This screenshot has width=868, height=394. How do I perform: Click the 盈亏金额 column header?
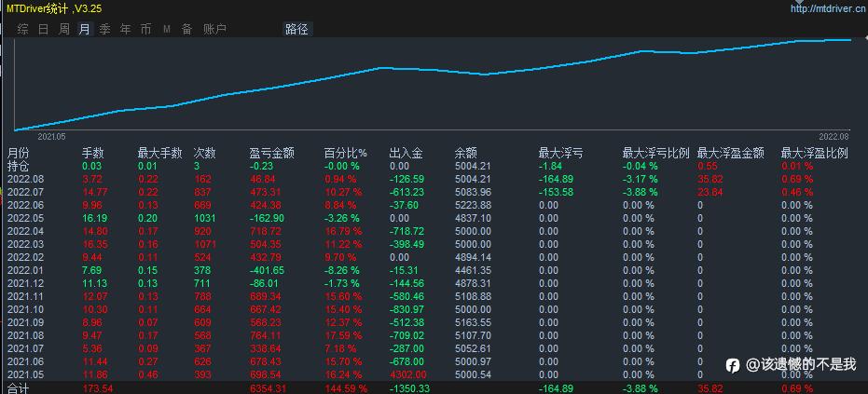pos(272,154)
